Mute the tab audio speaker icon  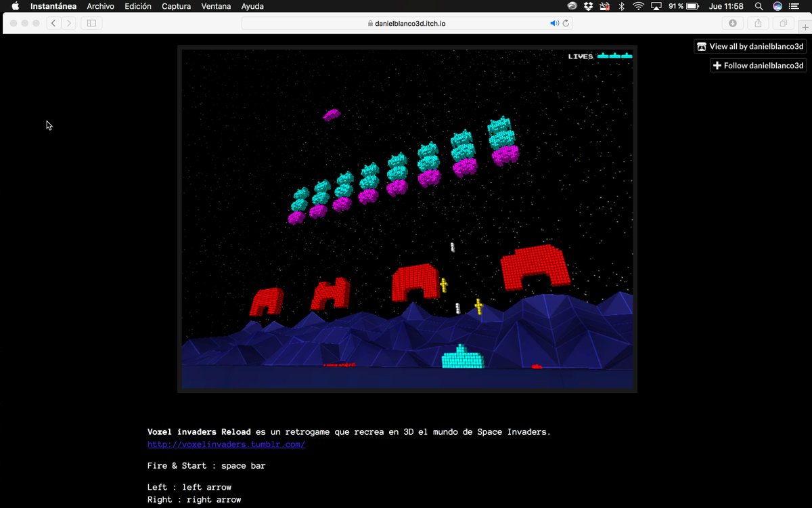click(x=554, y=23)
